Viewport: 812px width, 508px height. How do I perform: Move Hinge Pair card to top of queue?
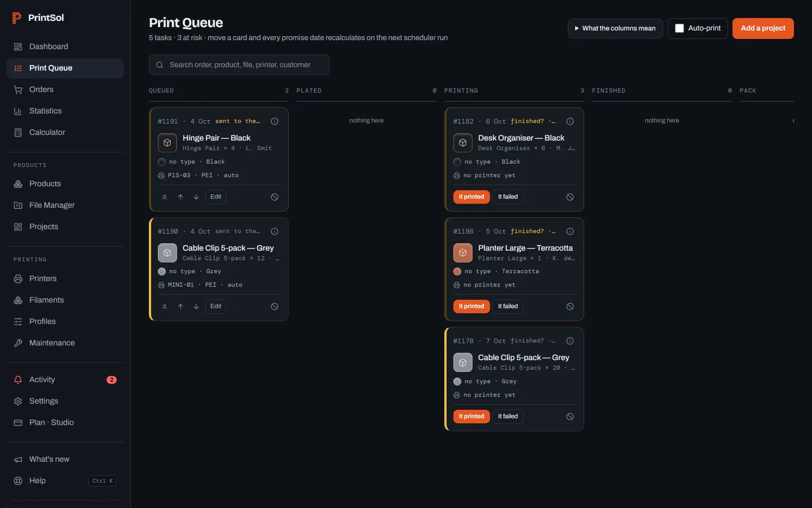pos(165,197)
